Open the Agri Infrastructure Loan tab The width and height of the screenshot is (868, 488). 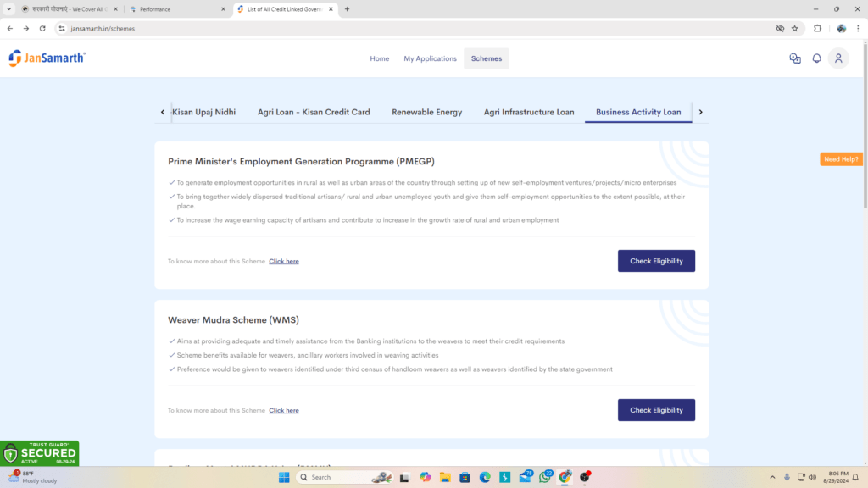tap(529, 112)
